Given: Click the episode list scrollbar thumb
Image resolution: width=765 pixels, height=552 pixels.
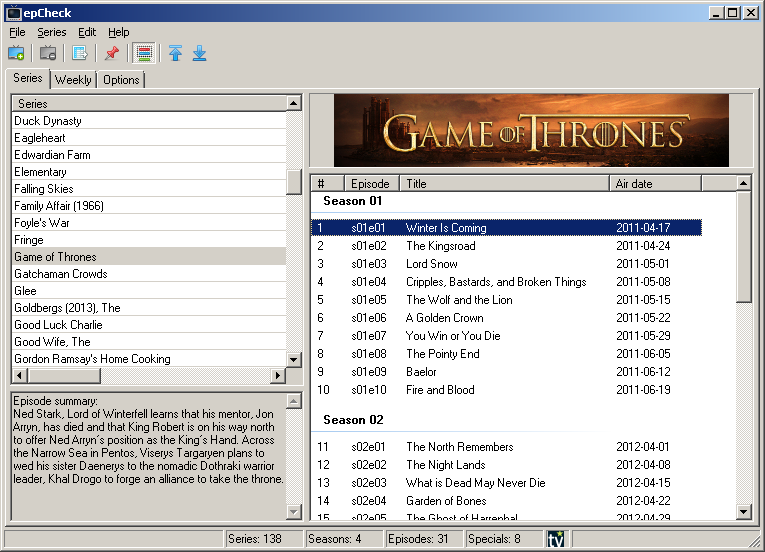Looking at the screenshot, I should 743,247.
